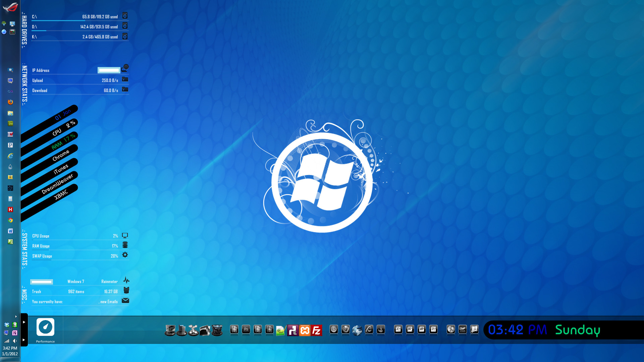Screen dimensions: 644x362
Task: Click the "962 items" trash count
Action: pos(76,292)
